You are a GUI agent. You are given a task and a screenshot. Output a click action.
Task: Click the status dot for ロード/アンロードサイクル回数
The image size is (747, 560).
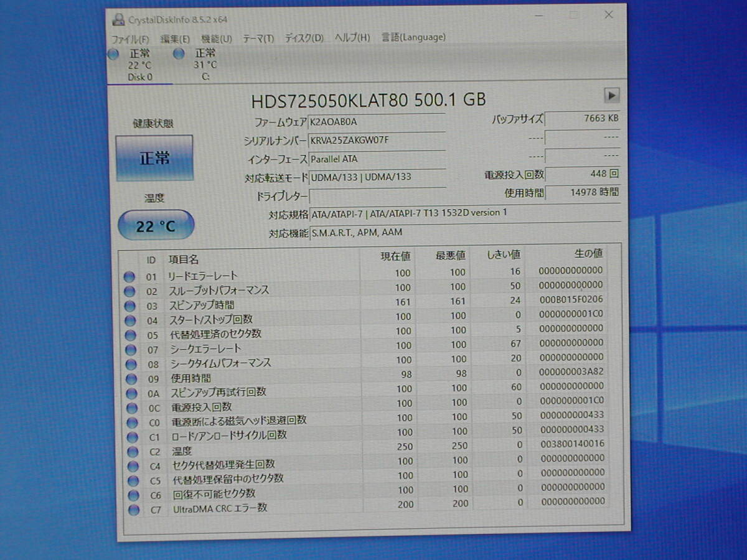point(132,437)
